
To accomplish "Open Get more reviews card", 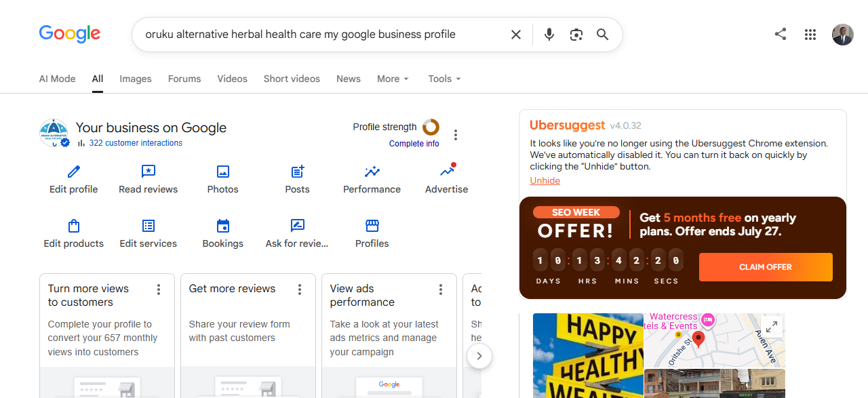I will pos(248,336).
